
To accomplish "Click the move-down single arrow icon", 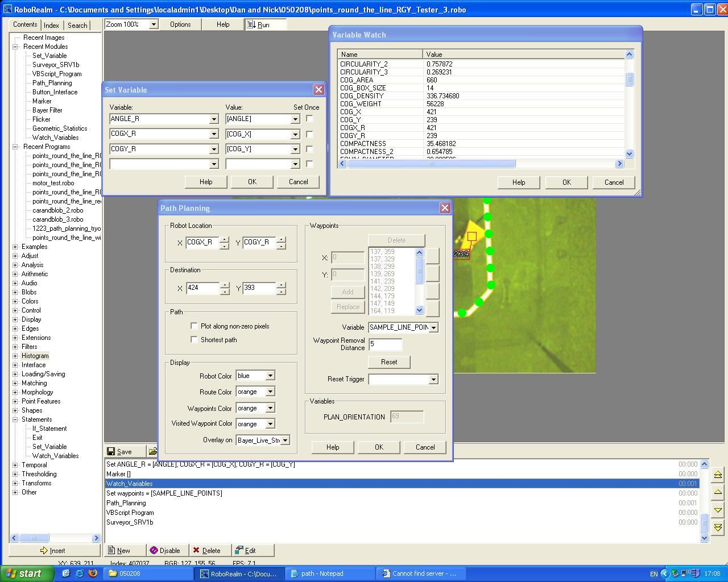I will coord(717,510).
